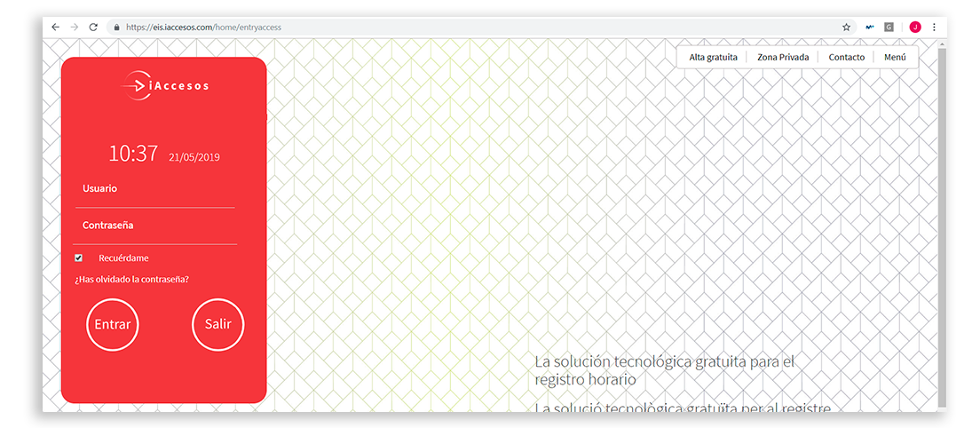Click the page's vertical scrollbar
This screenshot has height=428, width=980.
click(942, 222)
